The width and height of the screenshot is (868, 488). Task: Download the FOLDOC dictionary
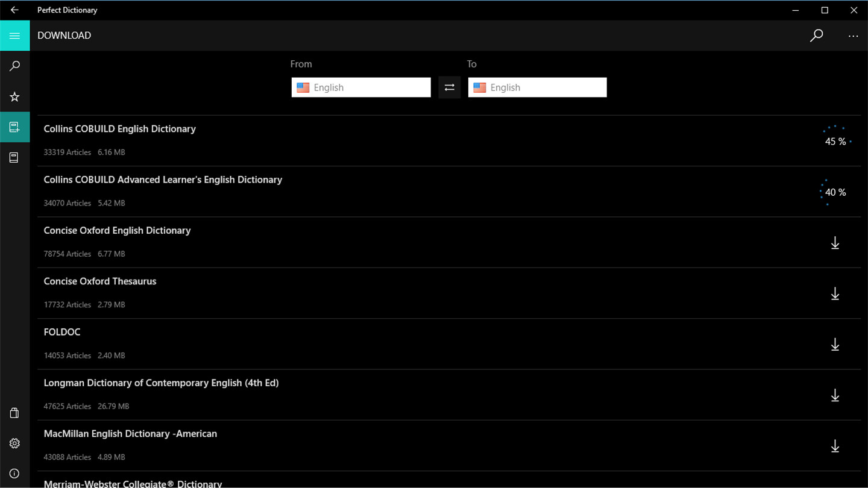835,344
